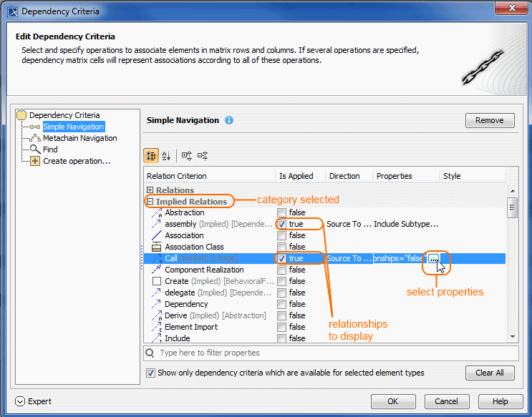Image resolution: width=532 pixels, height=417 pixels.
Task: Click the Metachain Navigation tree icon
Action: coord(35,138)
